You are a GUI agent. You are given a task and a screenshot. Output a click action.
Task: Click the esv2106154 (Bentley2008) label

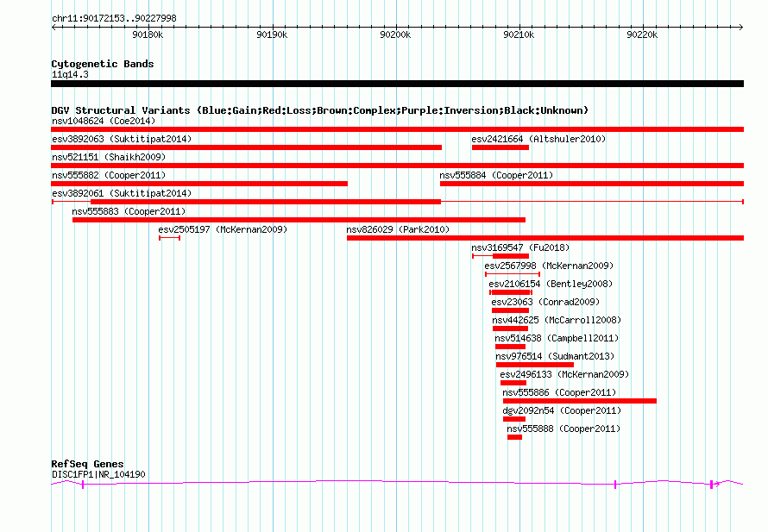click(x=551, y=284)
